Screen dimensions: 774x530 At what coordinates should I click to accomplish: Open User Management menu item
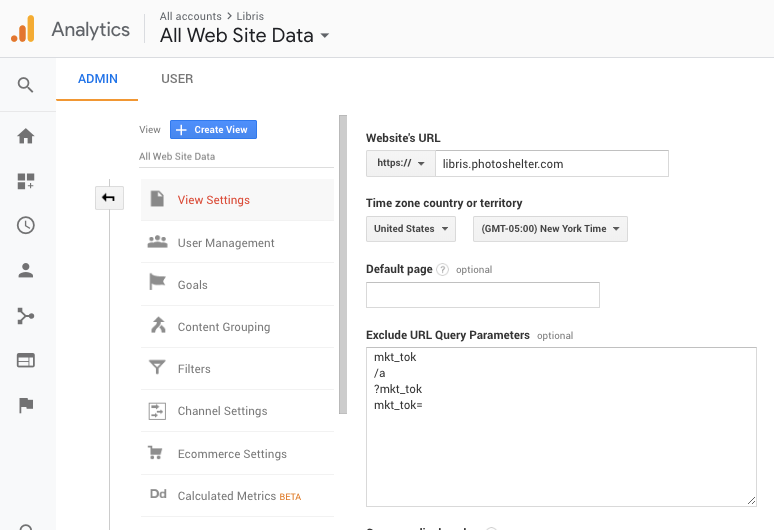237,242
